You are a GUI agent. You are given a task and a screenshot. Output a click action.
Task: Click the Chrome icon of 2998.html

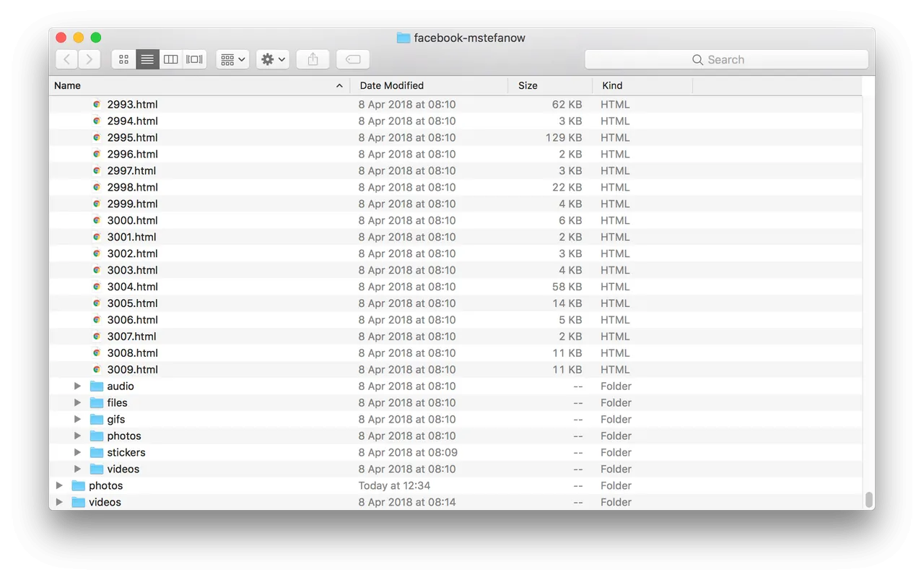97,187
